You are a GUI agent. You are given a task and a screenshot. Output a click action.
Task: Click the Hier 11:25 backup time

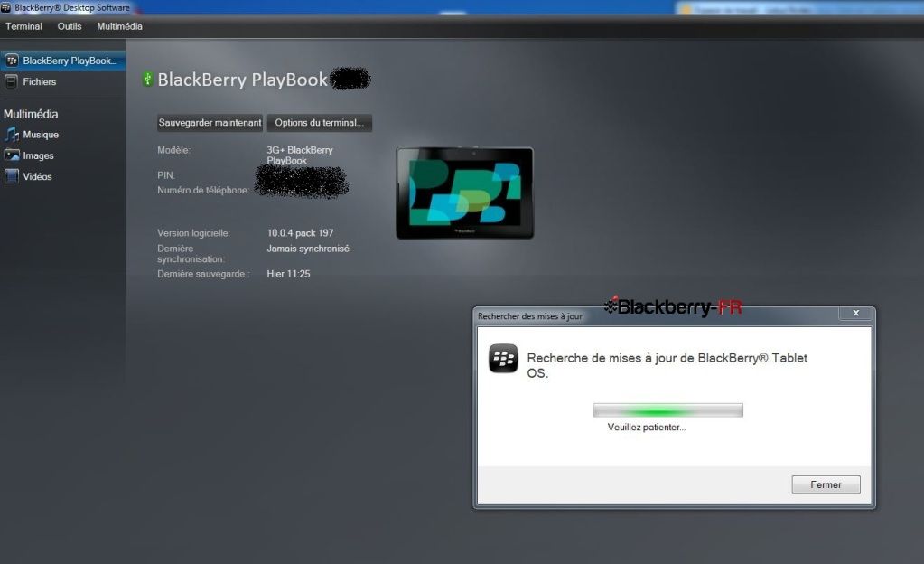tap(288, 274)
